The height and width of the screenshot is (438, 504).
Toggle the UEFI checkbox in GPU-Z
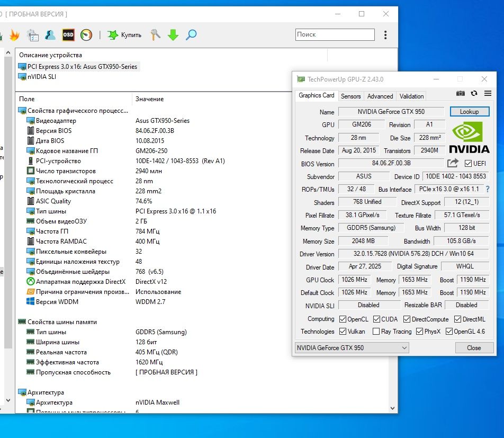click(468, 163)
